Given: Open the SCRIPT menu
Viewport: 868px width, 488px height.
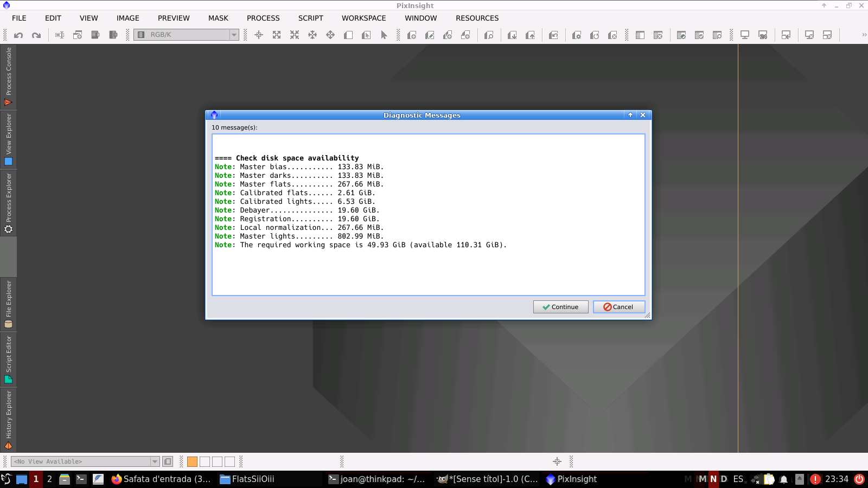Looking at the screenshot, I should 310,18.
